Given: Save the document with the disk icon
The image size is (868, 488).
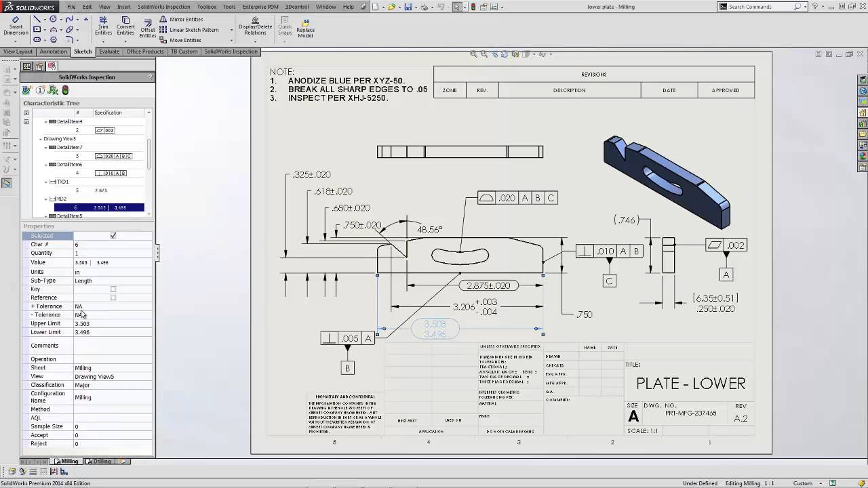Looking at the screenshot, I should 408,7.
